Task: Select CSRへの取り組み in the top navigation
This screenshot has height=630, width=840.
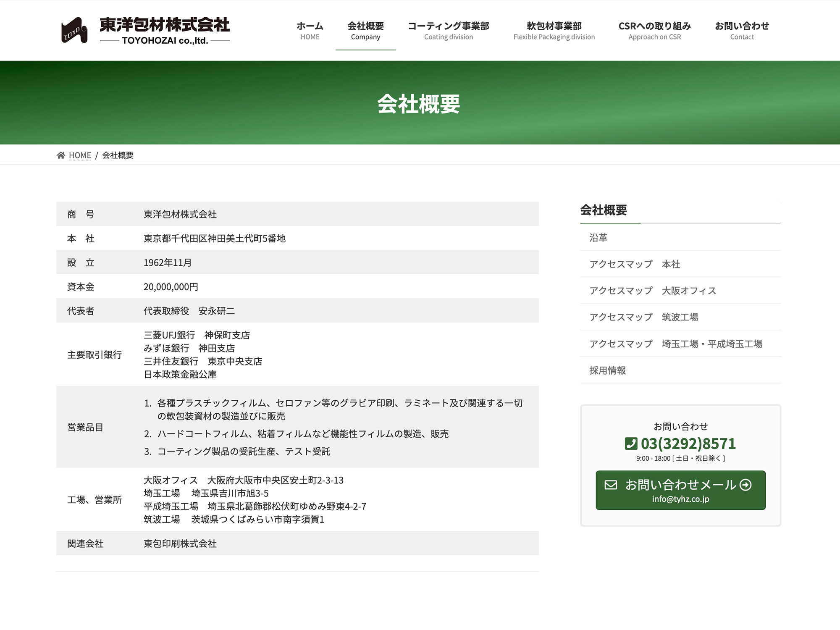Action: click(654, 30)
